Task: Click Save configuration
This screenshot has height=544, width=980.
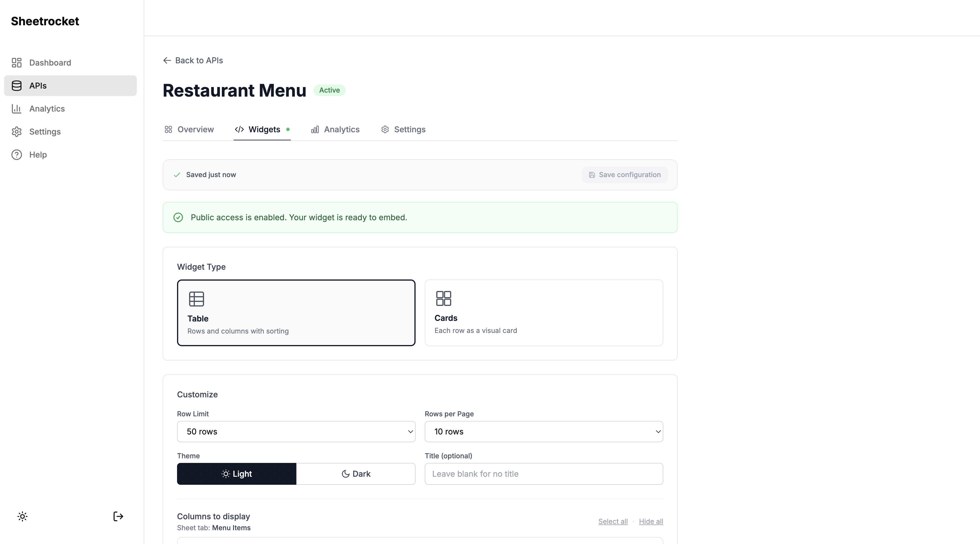Action: pyautogui.click(x=624, y=174)
